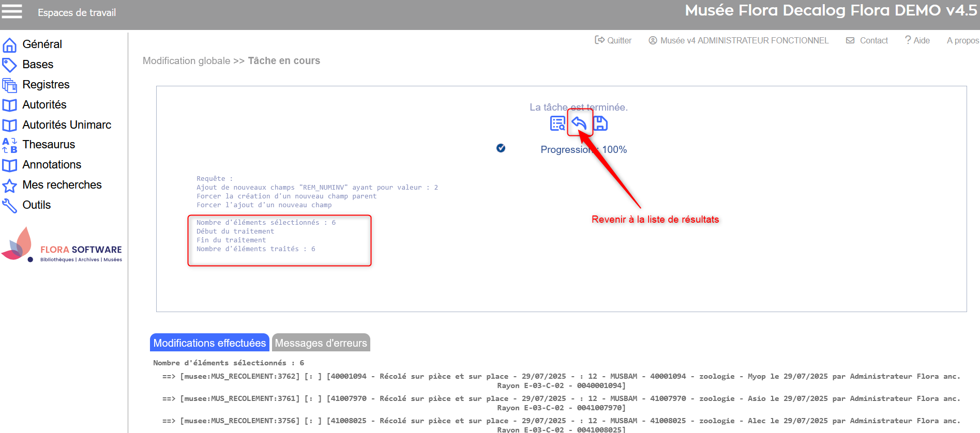Click the Général home icon
The image size is (980, 433).
pyautogui.click(x=9, y=45)
